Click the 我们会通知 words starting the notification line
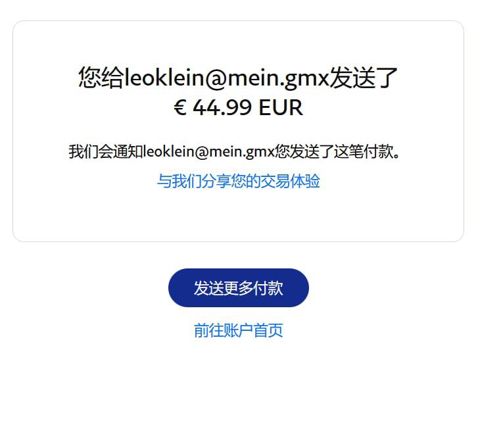Screen dimensions: 501x448 tap(106, 151)
